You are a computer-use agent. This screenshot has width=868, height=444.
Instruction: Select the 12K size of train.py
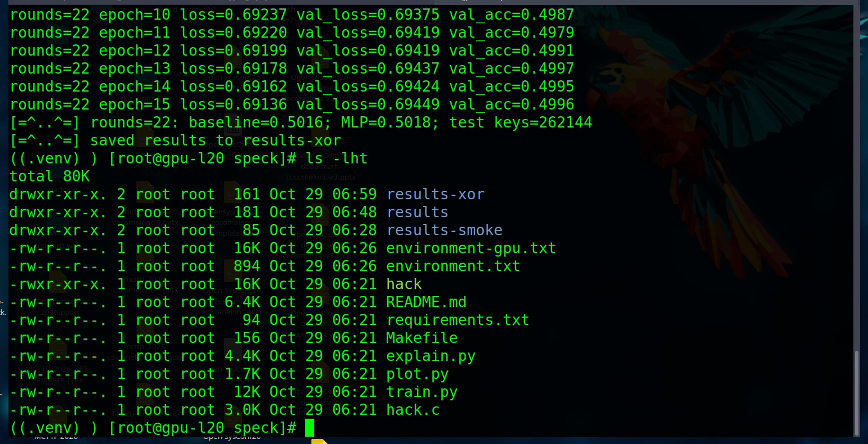click(x=247, y=392)
